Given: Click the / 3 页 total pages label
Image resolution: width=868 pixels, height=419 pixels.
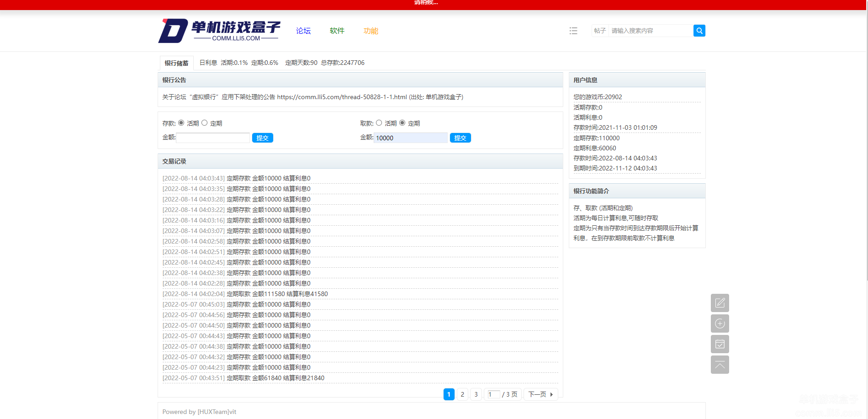Looking at the screenshot, I should (x=510, y=394).
